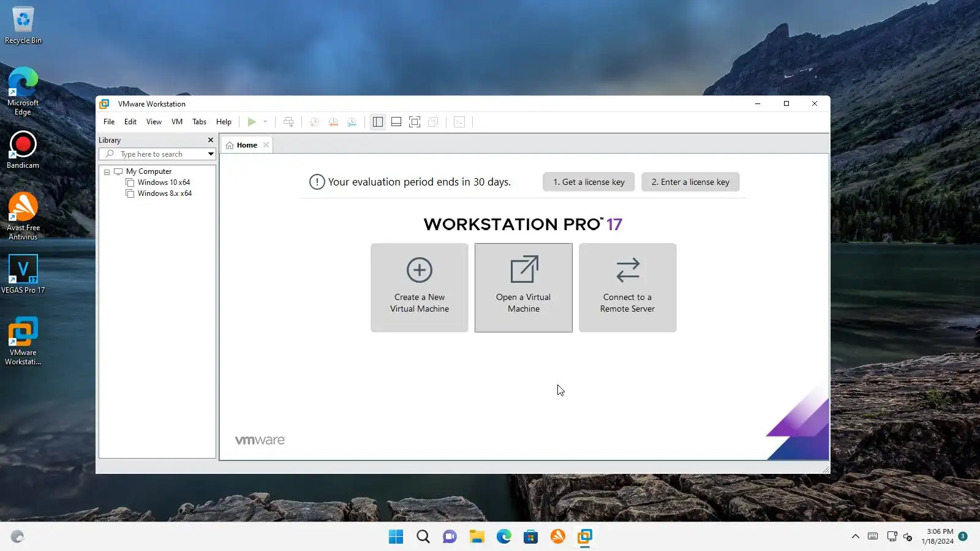Click the Take Snapshot clock icon
The height and width of the screenshot is (551, 980).
pyautogui.click(x=314, y=122)
